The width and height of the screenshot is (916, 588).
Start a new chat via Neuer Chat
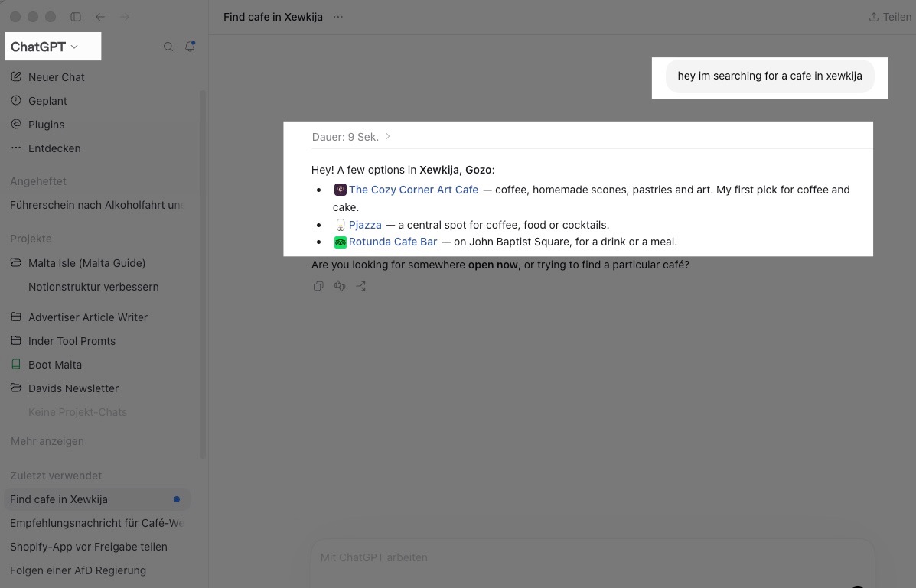[57, 77]
